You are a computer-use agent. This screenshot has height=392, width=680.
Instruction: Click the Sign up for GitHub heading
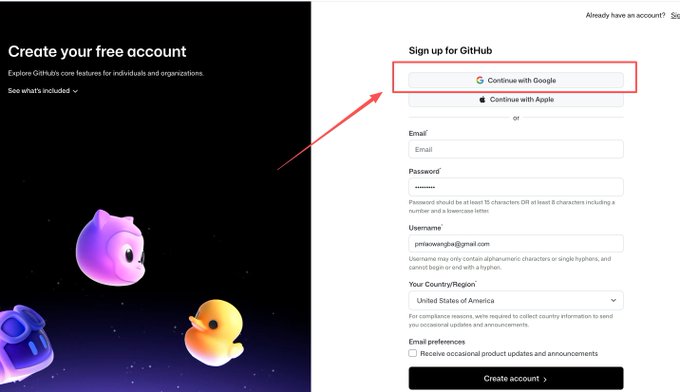click(x=450, y=51)
